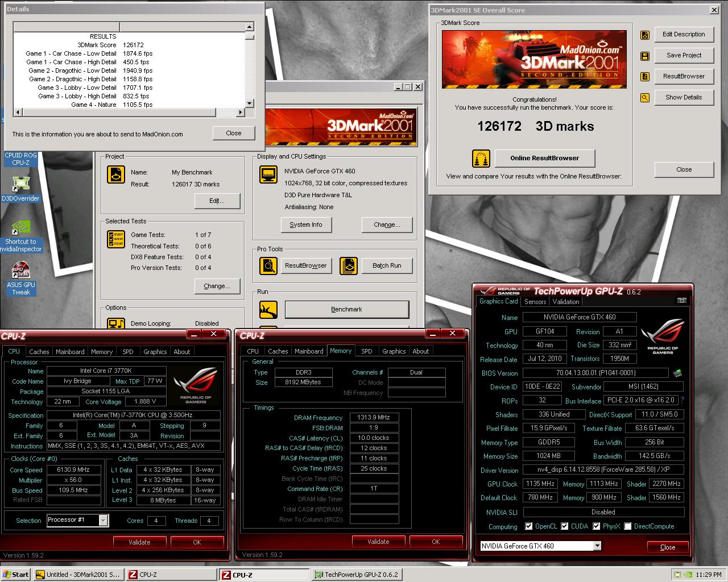Click the ResultBrowser icon in score window
728x582 pixels.
pos(645,77)
